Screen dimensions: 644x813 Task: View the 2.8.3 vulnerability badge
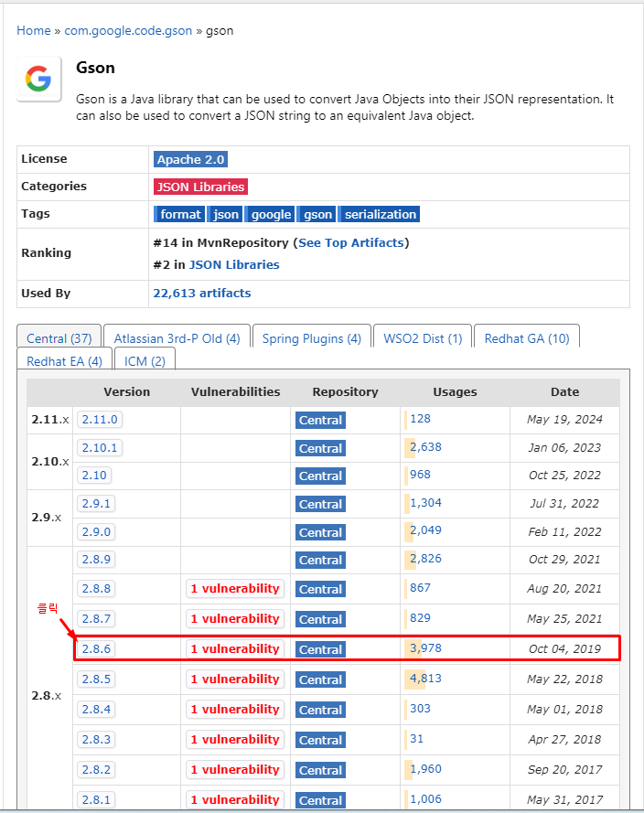coord(235,739)
